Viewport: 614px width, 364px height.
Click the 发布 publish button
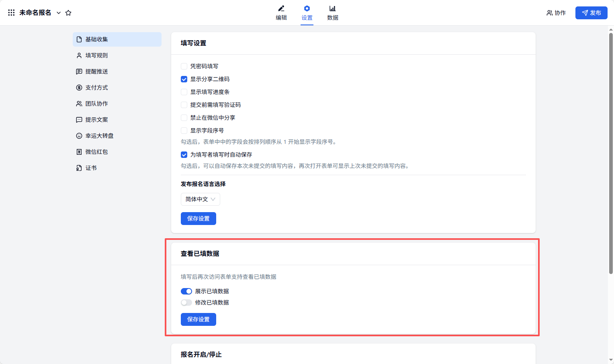pos(591,13)
